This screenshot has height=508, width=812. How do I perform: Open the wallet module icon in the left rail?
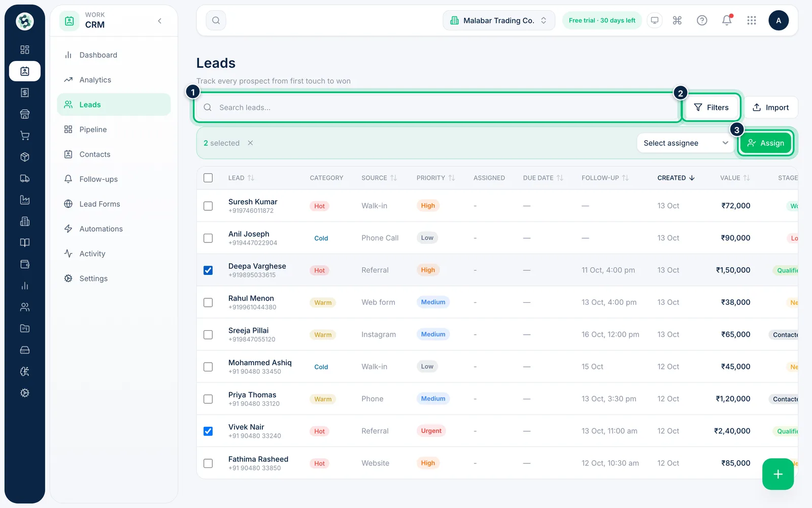tap(25, 264)
